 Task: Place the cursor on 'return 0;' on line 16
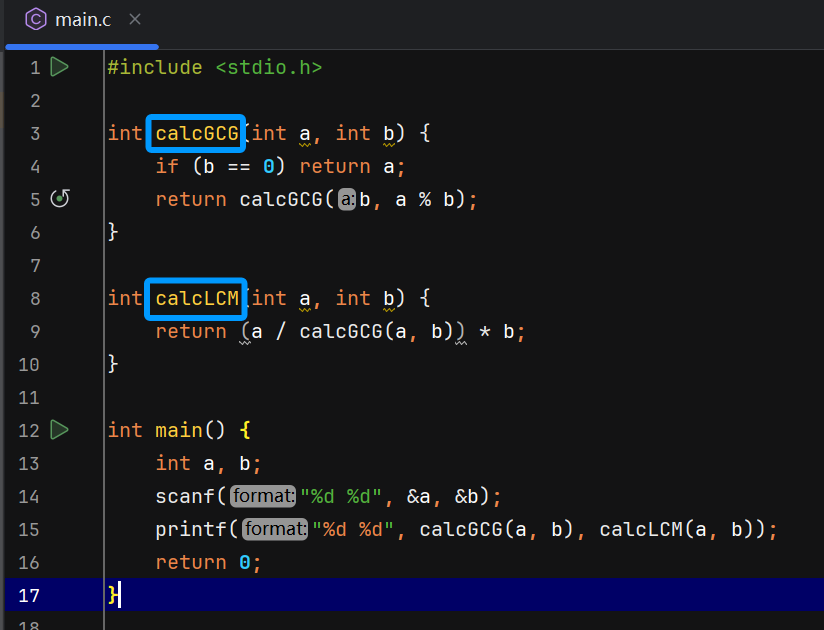pos(207,562)
